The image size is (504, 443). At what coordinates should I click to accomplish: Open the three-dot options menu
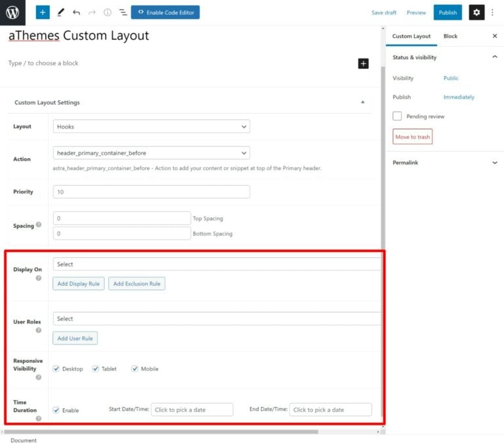[x=492, y=12]
